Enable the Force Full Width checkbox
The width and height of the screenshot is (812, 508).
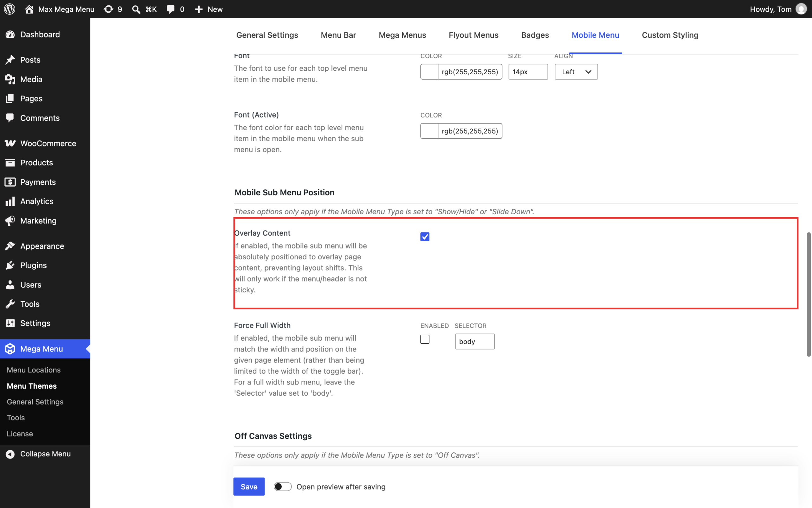point(425,339)
